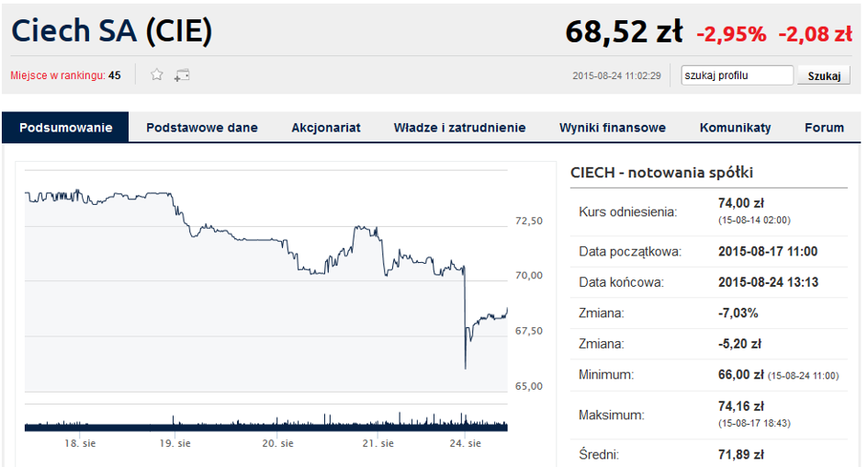The width and height of the screenshot is (868, 467).
Task: Click the 24. sie date marker on chart
Action: [466, 443]
